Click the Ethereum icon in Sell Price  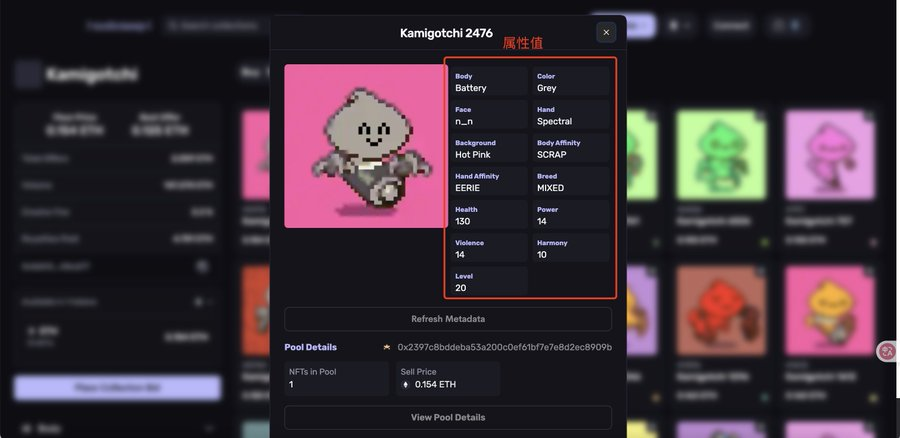[406, 385]
